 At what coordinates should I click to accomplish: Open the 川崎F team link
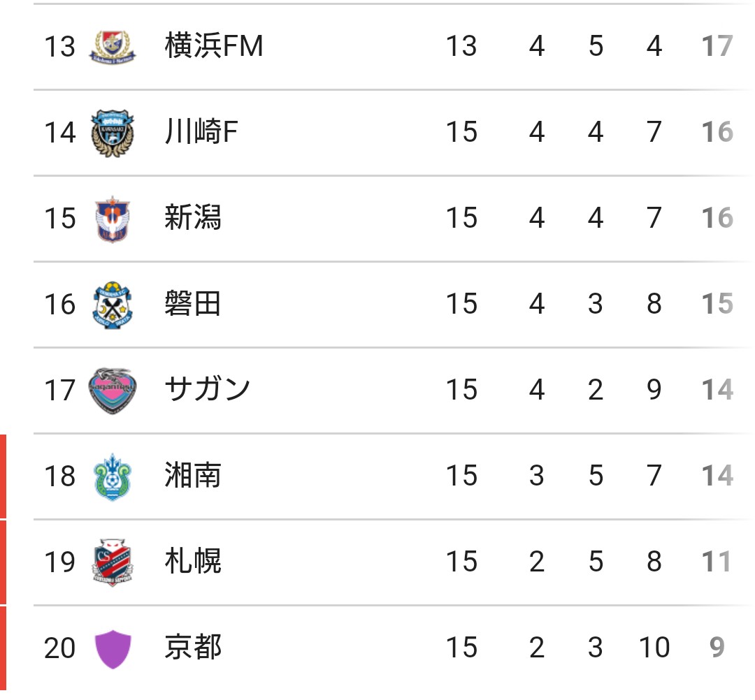[x=201, y=131]
